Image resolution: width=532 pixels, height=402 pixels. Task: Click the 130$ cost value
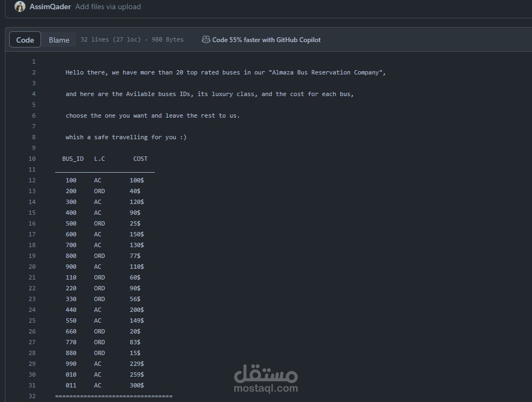(x=137, y=245)
